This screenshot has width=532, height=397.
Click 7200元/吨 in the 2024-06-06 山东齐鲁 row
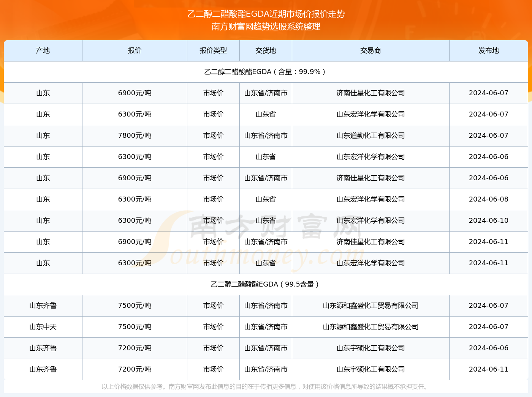click(135, 348)
